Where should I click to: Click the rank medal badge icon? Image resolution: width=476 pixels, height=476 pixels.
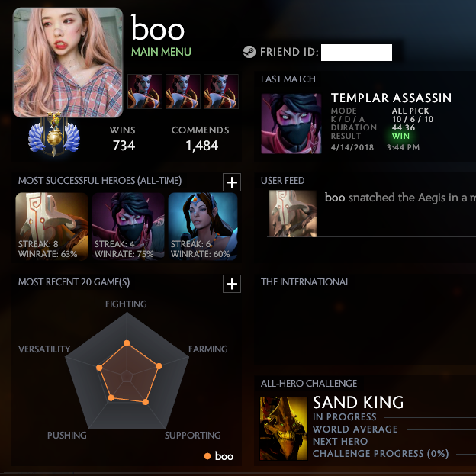pyautogui.click(x=54, y=135)
